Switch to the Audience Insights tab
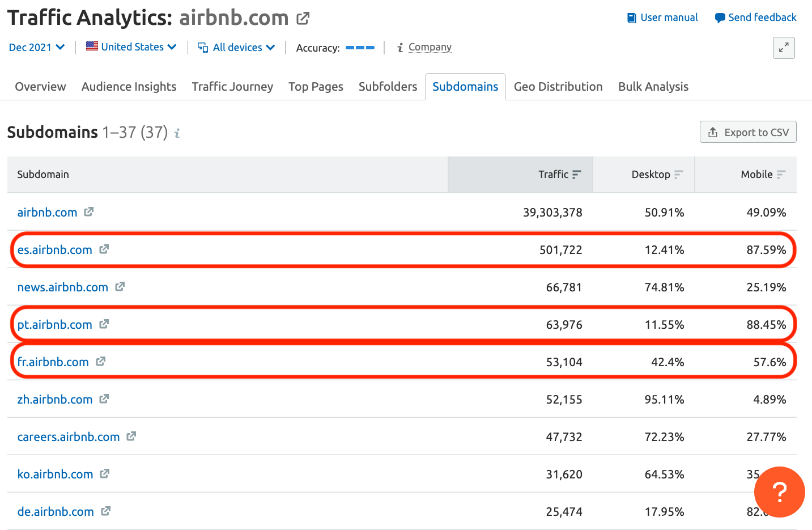Viewport: 812px width, 530px height. pyautogui.click(x=129, y=87)
